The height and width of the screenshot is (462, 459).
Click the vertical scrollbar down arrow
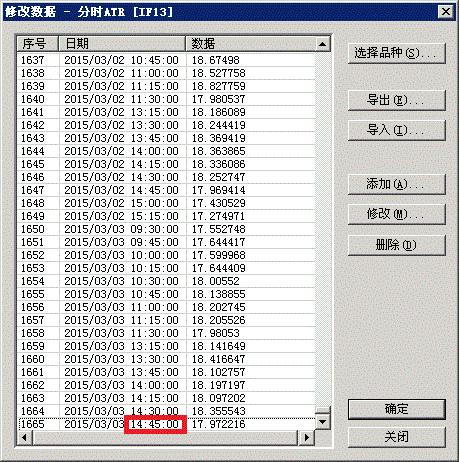point(323,422)
